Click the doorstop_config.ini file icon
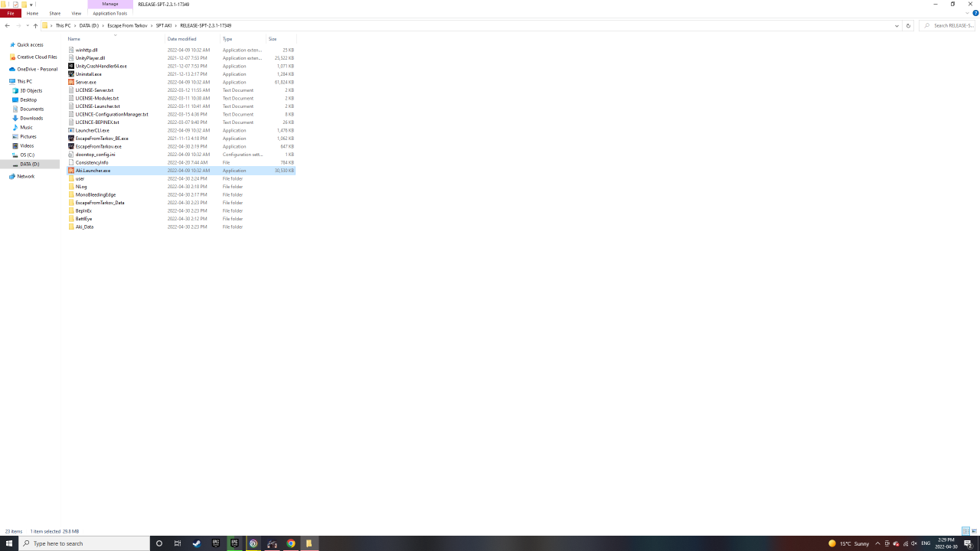980x551 pixels. 71,155
